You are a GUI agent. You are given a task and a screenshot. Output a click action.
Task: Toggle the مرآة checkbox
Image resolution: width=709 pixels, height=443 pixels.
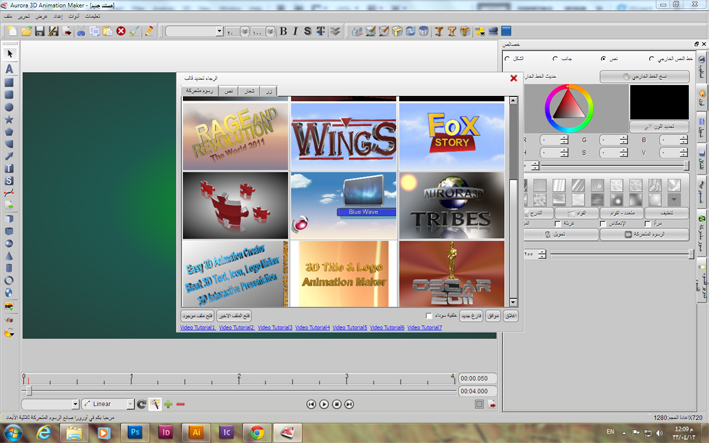[648, 224]
